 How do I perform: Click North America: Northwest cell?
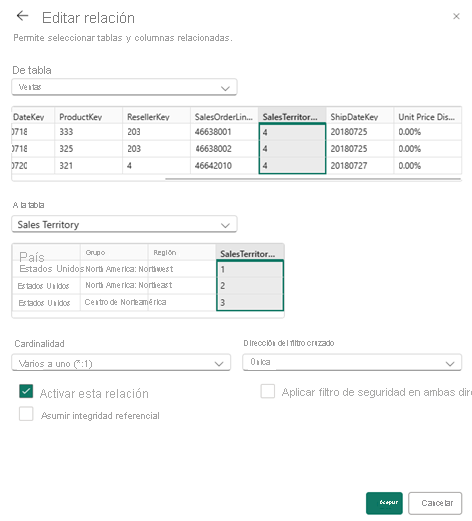129,269
